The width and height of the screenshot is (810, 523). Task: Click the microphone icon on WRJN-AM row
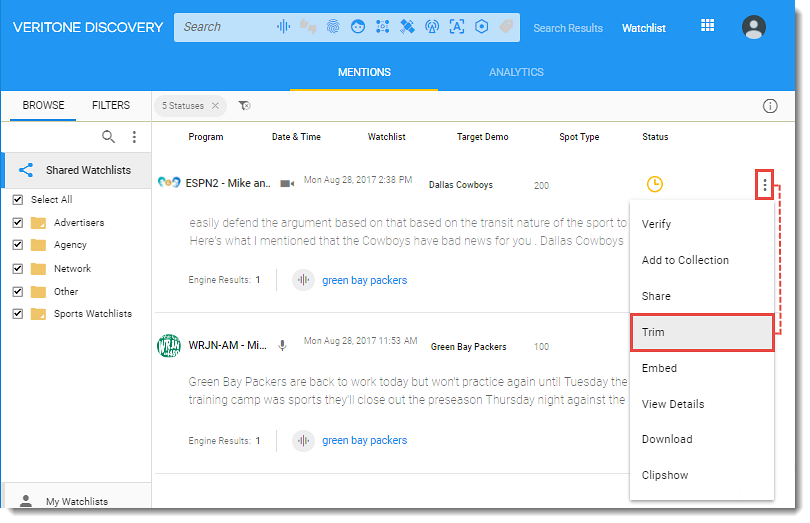click(x=282, y=345)
